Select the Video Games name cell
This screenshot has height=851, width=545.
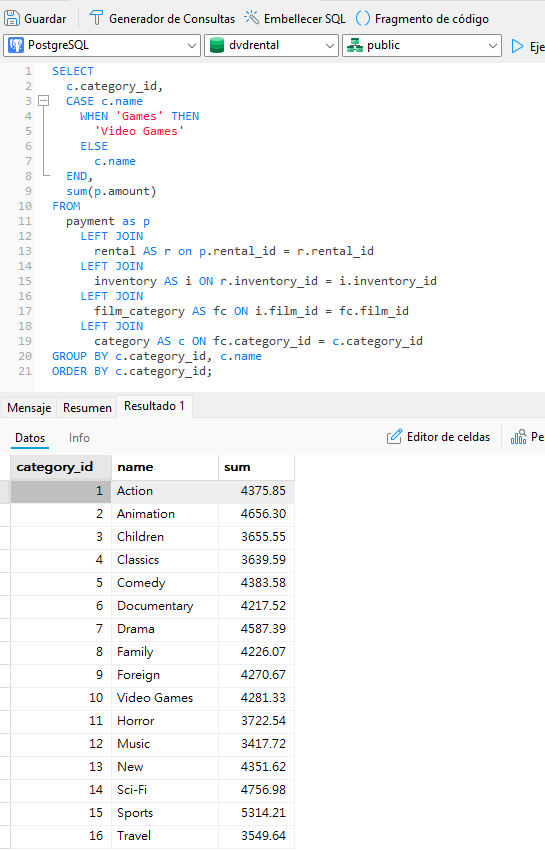pyautogui.click(x=164, y=698)
